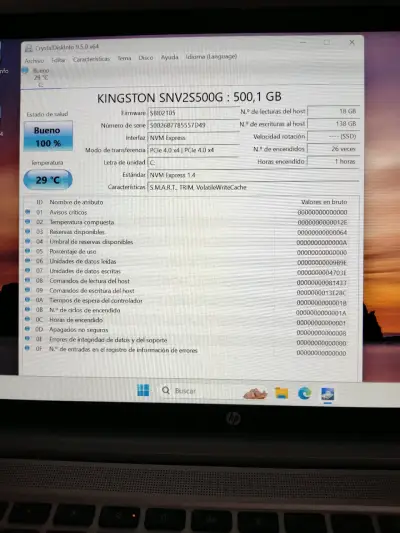Select the Avisos críticos row text
Image resolution: width=400 pixels, height=533 pixels.
point(68,212)
